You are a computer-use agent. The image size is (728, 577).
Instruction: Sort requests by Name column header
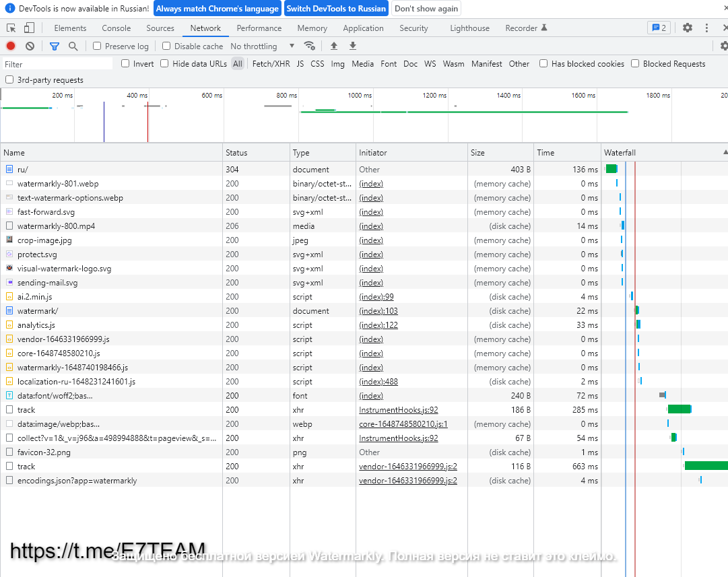click(x=111, y=152)
